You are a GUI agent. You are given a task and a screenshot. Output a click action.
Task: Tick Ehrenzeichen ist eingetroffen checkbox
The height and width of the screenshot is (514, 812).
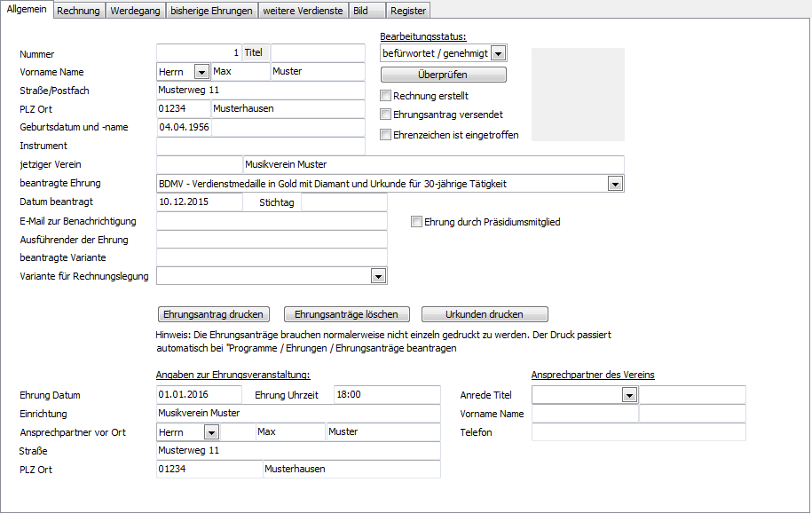coord(385,135)
